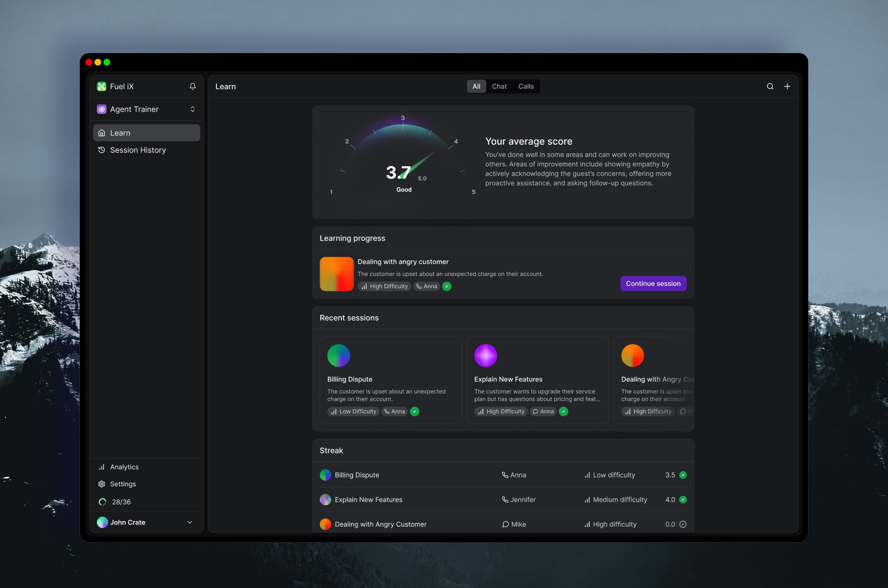
Task: Select the All filter tab
Action: coord(476,86)
